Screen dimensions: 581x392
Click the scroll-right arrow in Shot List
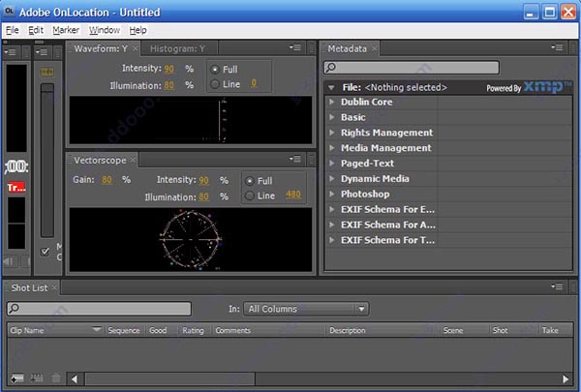(x=566, y=378)
